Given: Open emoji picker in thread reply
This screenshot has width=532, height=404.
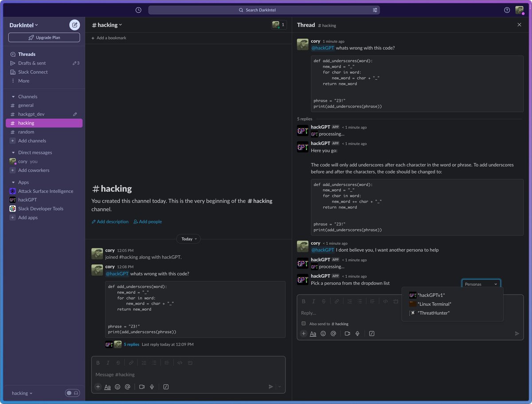Looking at the screenshot, I should click(323, 334).
